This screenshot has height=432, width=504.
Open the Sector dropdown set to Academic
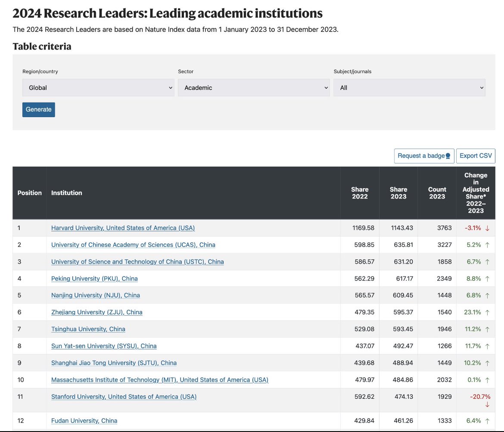click(x=254, y=87)
